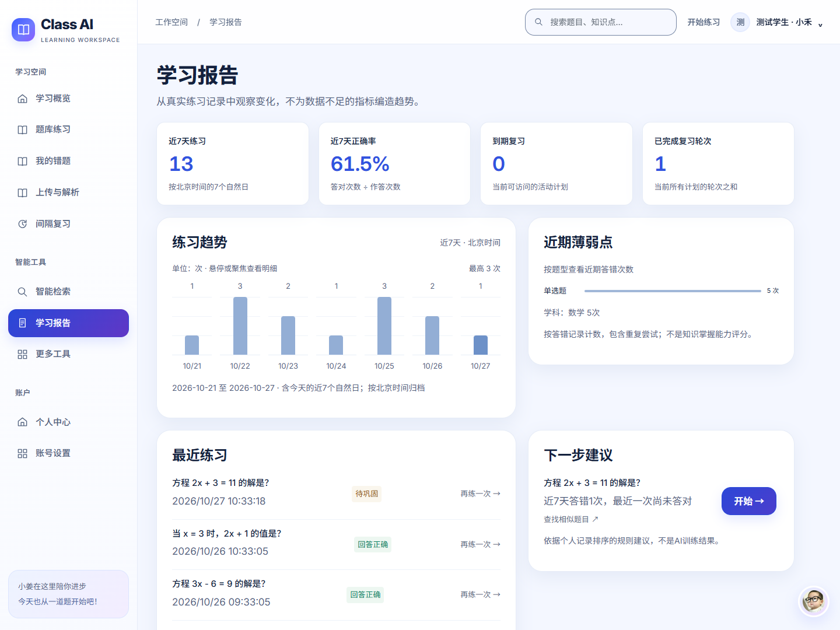Click the 智能检索 magnifier icon
Screen dimensions: 840x630
[22, 292]
